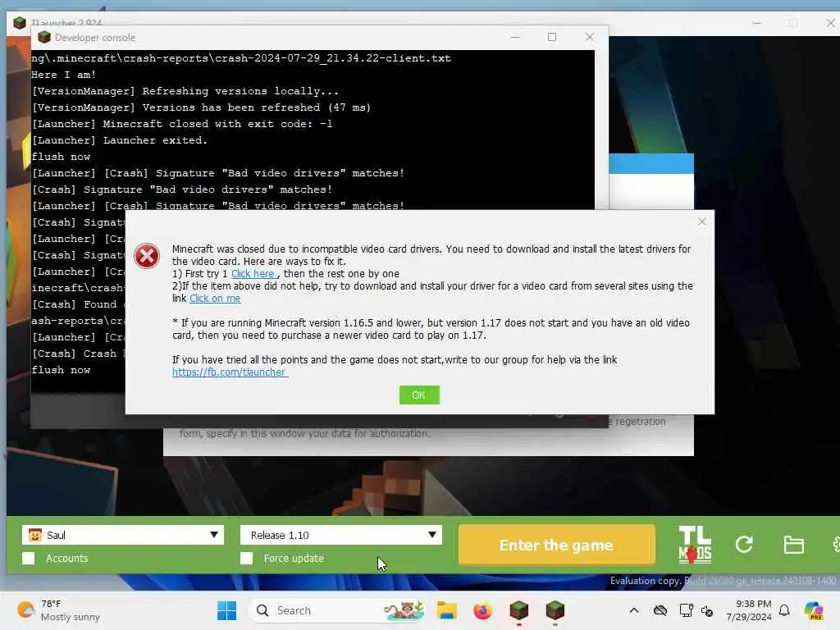The image size is (840, 630).
Task: Open the https://fb.com/tlauncher link
Action: click(x=230, y=372)
